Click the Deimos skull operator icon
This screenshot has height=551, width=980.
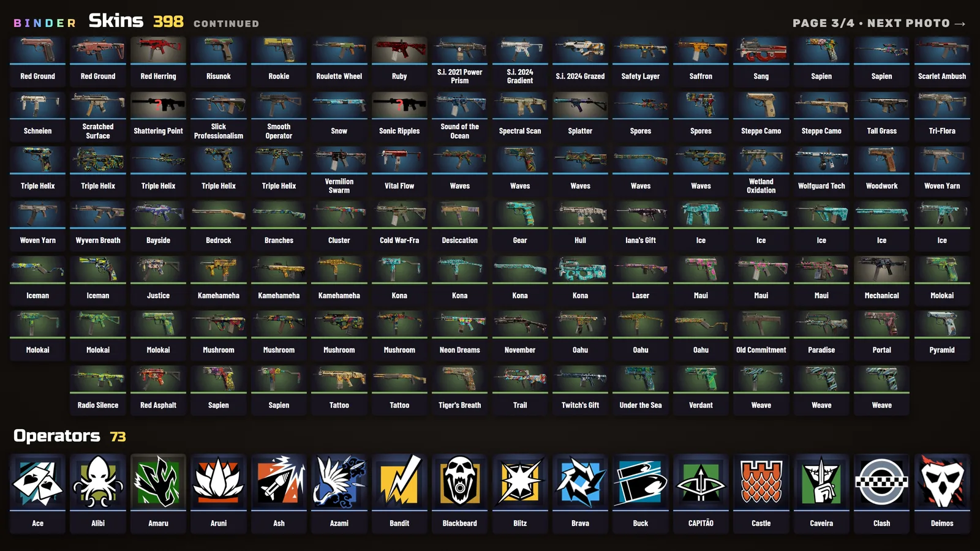tap(943, 482)
